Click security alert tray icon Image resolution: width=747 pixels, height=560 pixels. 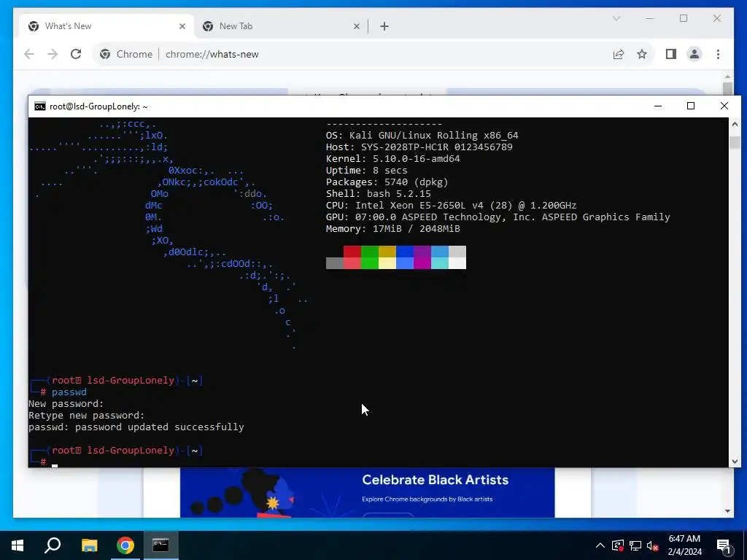coord(618,545)
